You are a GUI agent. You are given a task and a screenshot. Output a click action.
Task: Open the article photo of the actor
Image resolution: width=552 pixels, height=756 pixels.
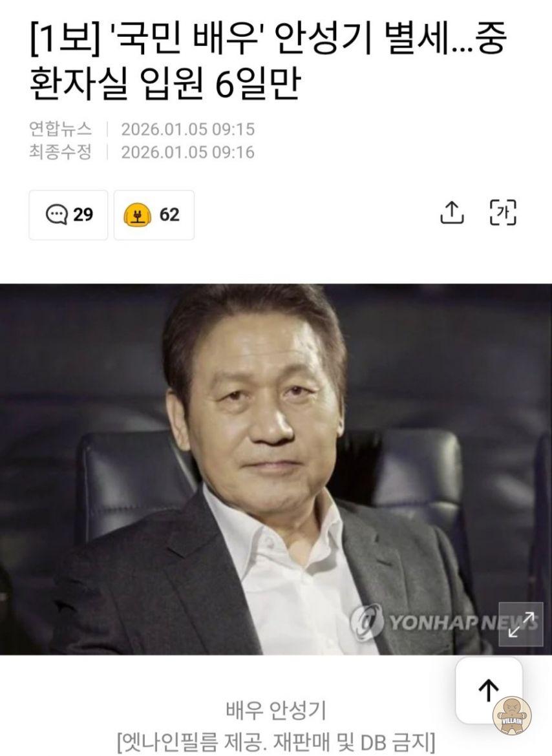pos(276,469)
